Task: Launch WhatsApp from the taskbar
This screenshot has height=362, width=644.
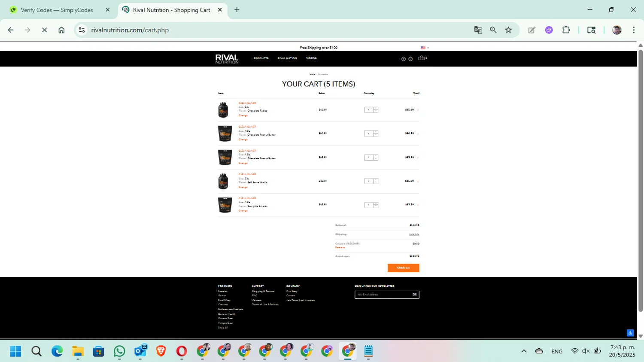Action: (x=119, y=351)
